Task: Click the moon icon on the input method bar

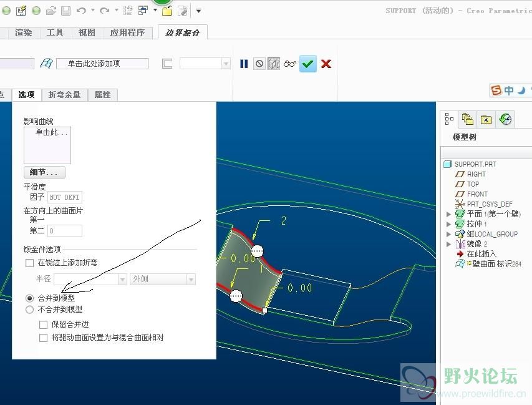Action: pos(521,90)
